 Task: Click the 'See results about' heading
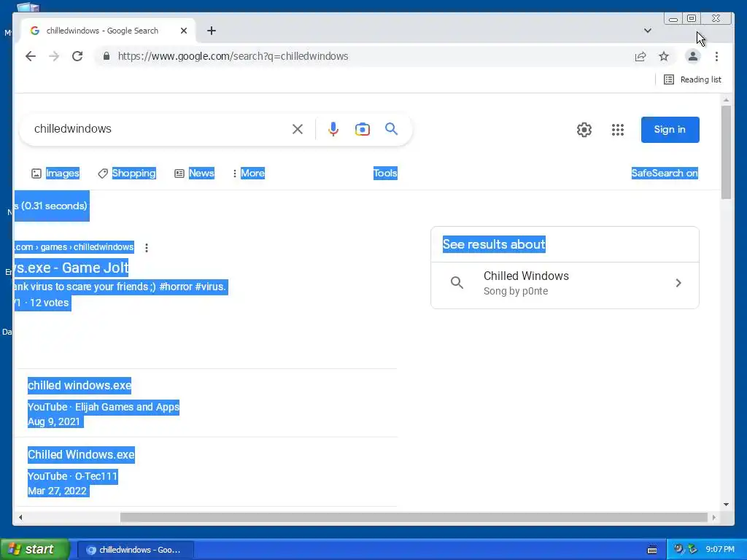click(494, 244)
